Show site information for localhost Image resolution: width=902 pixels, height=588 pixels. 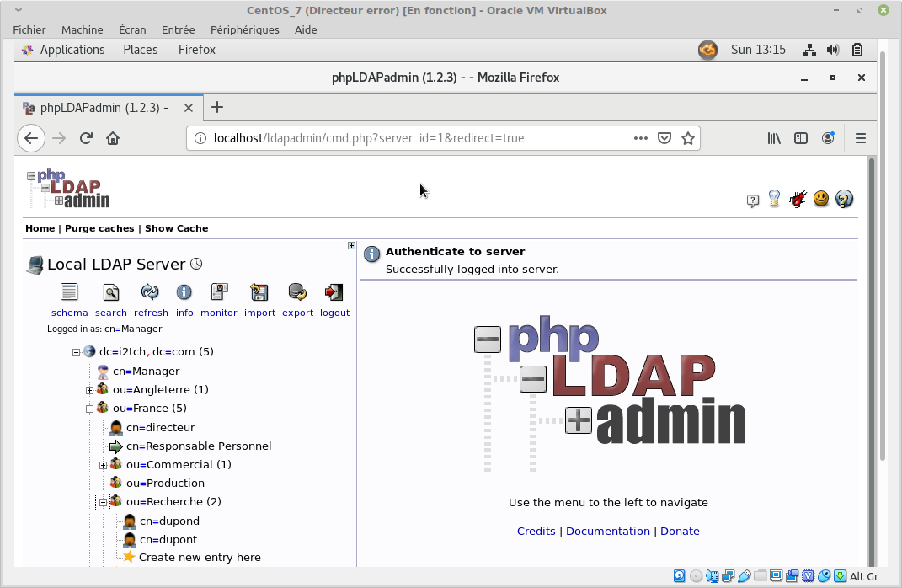tap(200, 138)
